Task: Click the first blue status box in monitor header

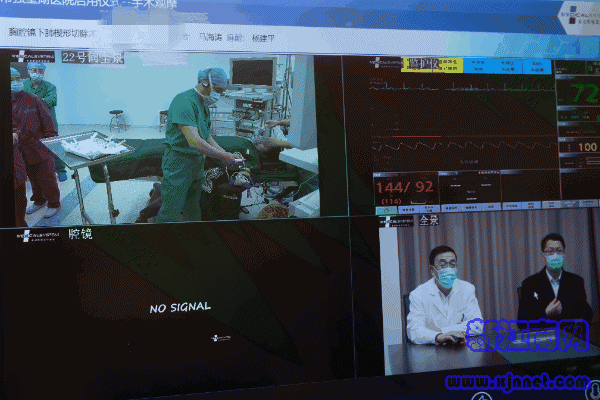Action: click(x=476, y=65)
